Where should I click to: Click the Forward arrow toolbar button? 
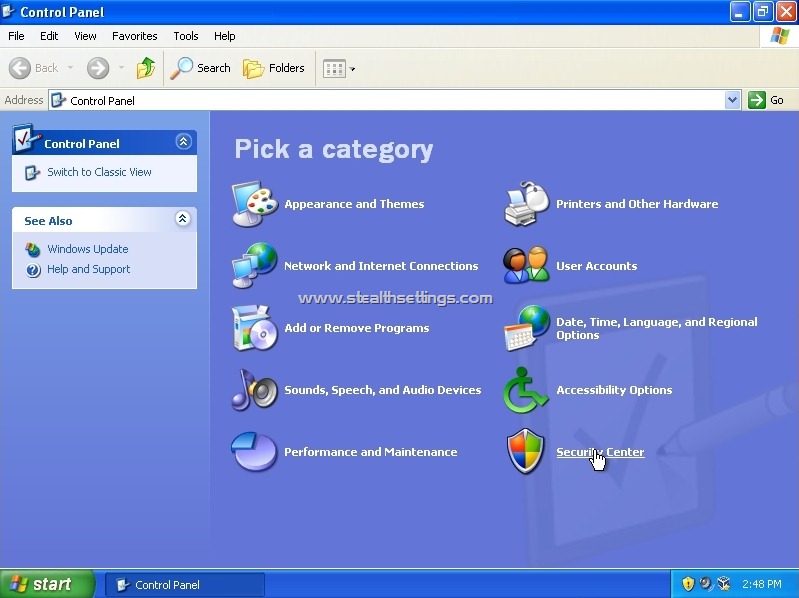pyautogui.click(x=98, y=68)
